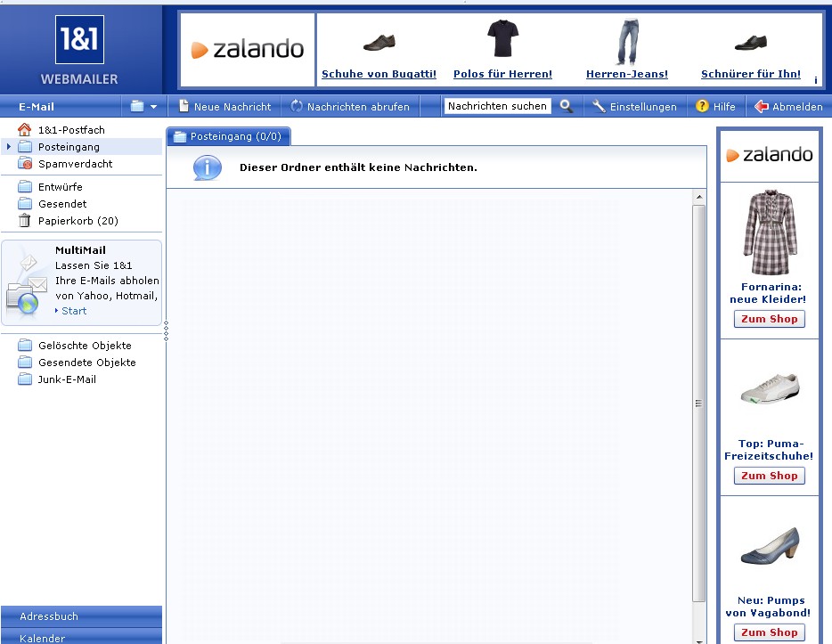Open the Gesendet folder
Screen dimensions: 832x644
[x=62, y=204]
